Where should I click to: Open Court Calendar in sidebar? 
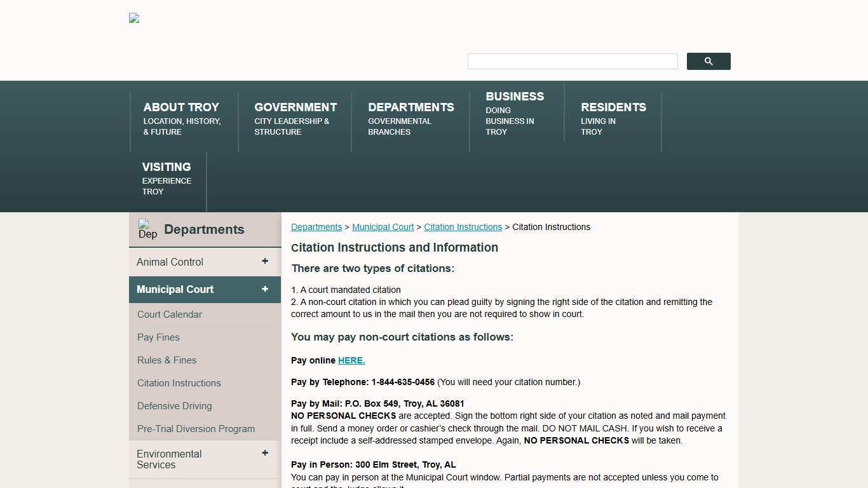point(170,315)
